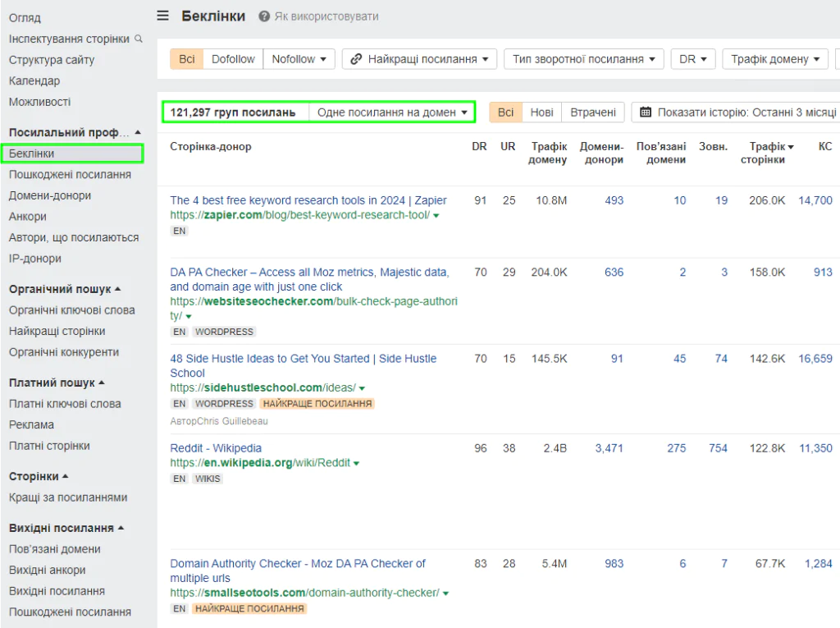Image resolution: width=840 pixels, height=628 pixels.
Task: Open Органічні ключові слова in sidebar
Action: tap(72, 310)
